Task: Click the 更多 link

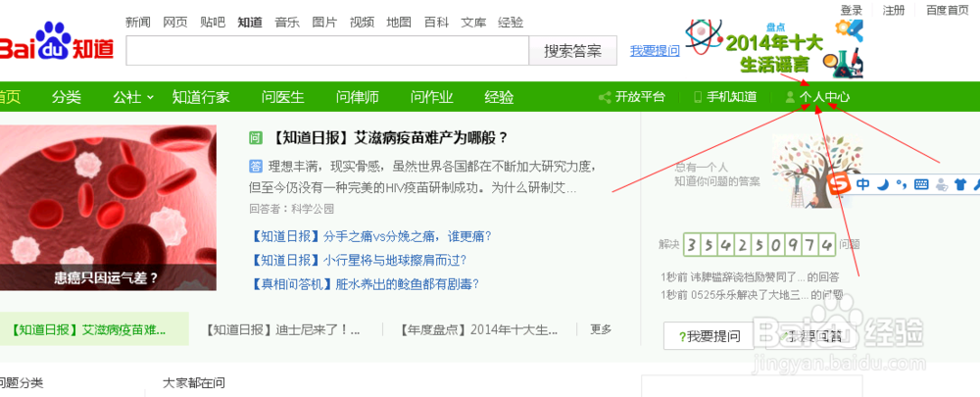Action: (601, 328)
